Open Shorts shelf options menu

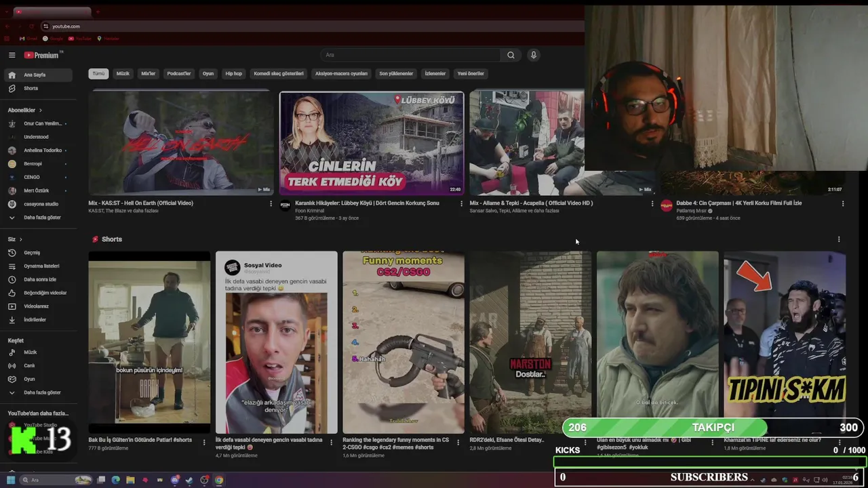[839, 239]
